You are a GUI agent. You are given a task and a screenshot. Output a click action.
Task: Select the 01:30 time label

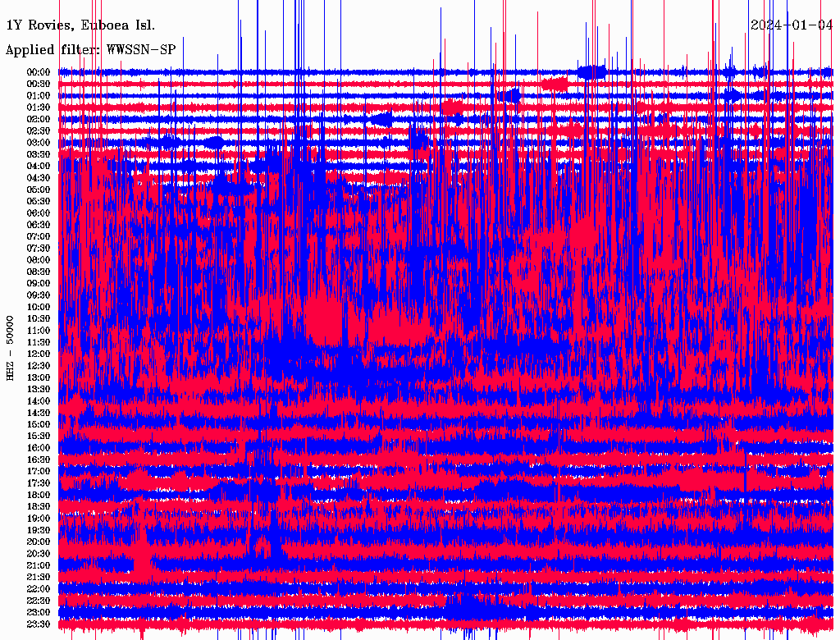(39, 107)
